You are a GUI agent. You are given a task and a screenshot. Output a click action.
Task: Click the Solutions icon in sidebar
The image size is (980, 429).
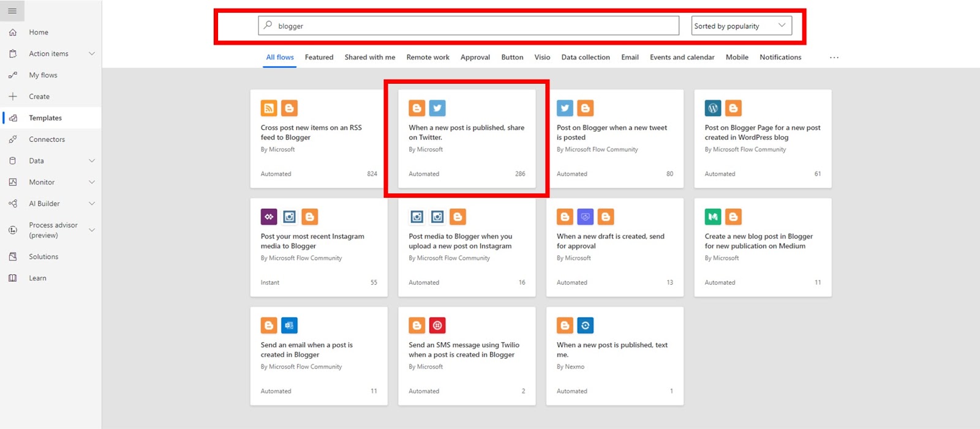click(x=13, y=257)
